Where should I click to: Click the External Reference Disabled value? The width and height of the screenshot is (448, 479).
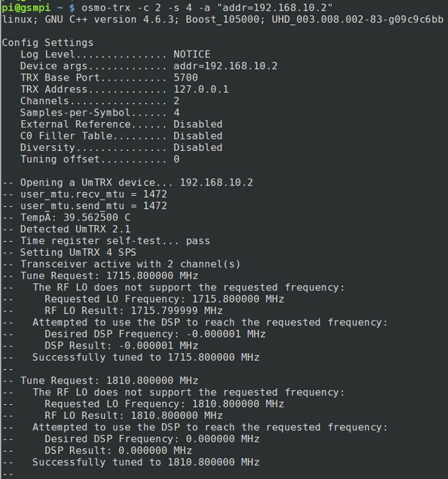[x=198, y=124]
